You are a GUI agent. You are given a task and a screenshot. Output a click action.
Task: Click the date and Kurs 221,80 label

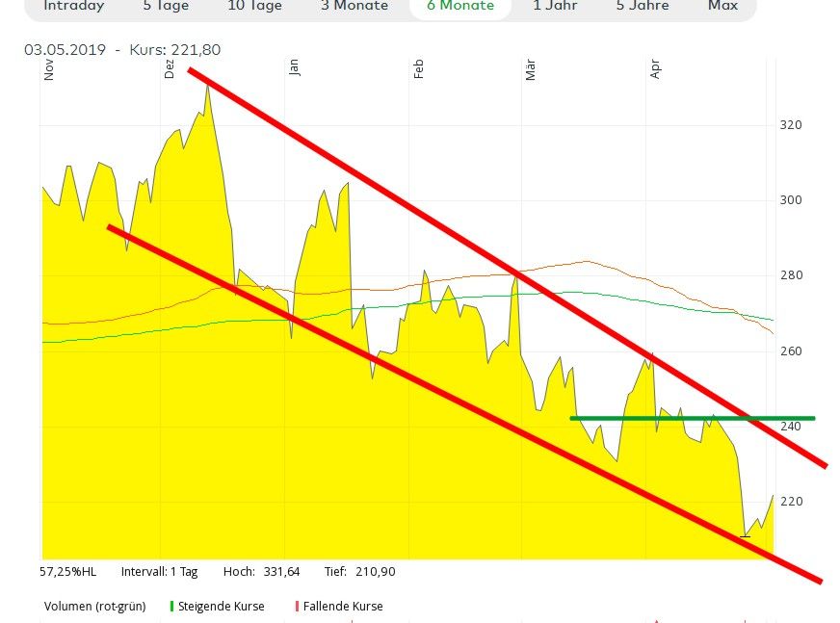pos(122,50)
